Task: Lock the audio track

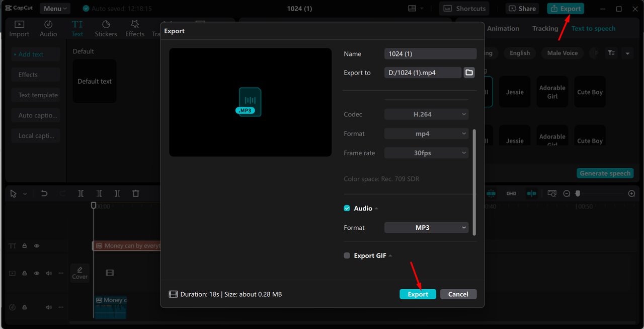Action: [x=25, y=307]
